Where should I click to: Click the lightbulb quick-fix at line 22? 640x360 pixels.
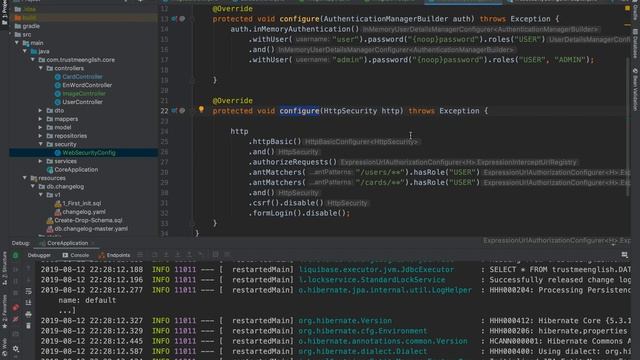[x=201, y=109]
